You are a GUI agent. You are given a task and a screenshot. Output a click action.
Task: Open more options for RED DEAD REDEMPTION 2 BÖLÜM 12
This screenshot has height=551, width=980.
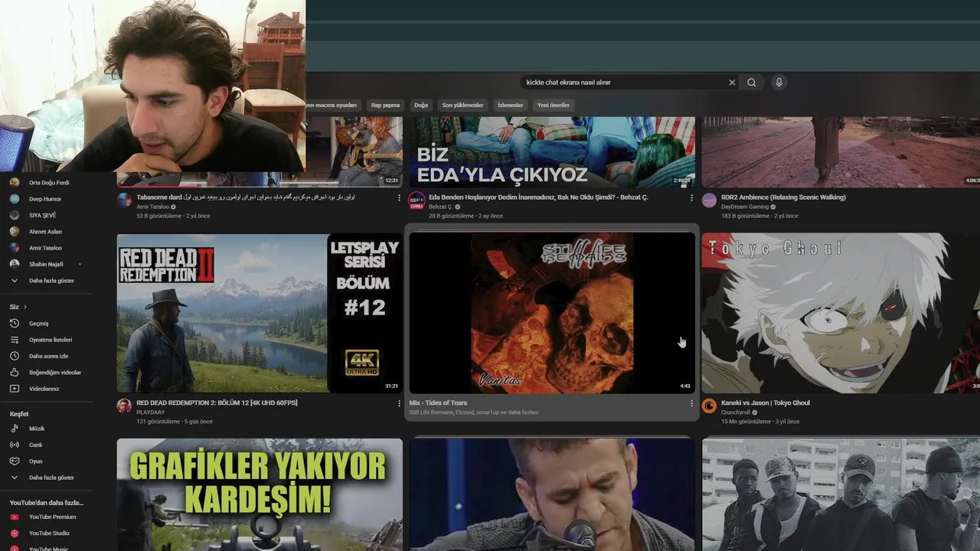coord(399,403)
